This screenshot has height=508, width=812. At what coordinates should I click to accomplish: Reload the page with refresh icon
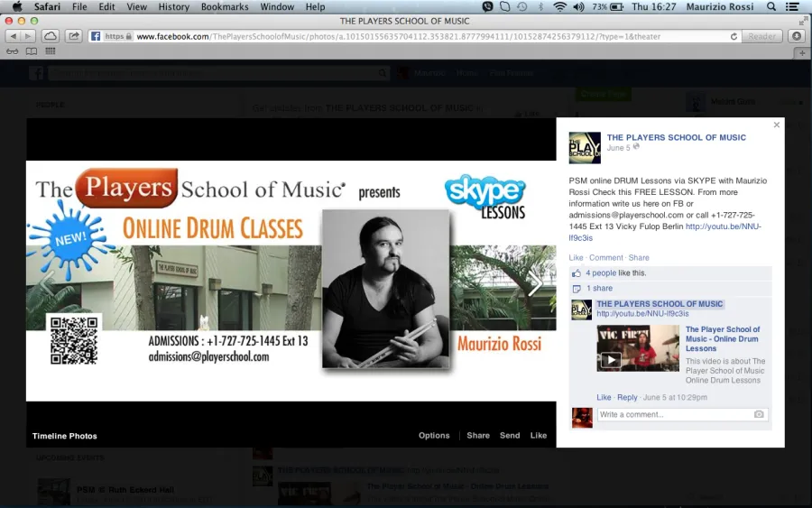(x=734, y=36)
